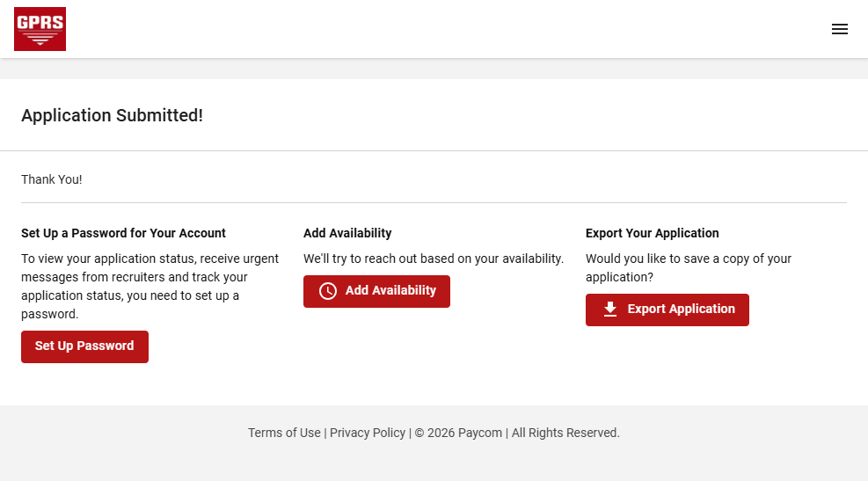The width and height of the screenshot is (868, 481).
Task: Click the 'We'll try to reach out' text
Action: (433, 259)
